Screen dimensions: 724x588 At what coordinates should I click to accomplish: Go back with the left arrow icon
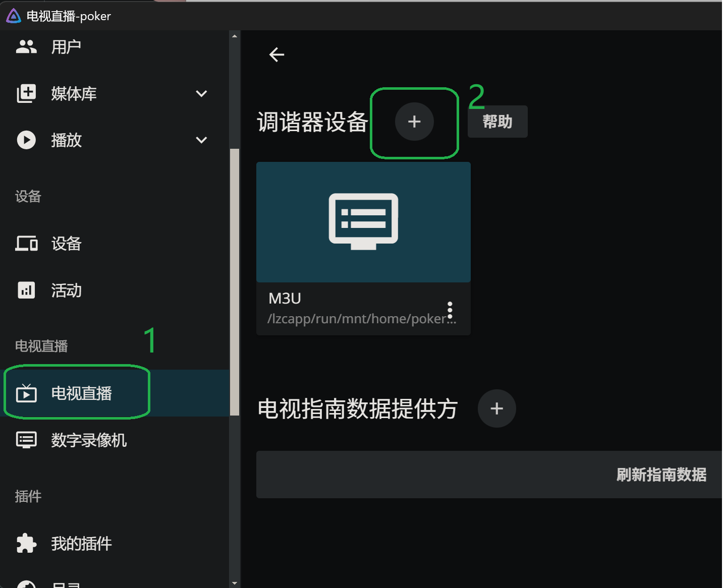coord(277,54)
